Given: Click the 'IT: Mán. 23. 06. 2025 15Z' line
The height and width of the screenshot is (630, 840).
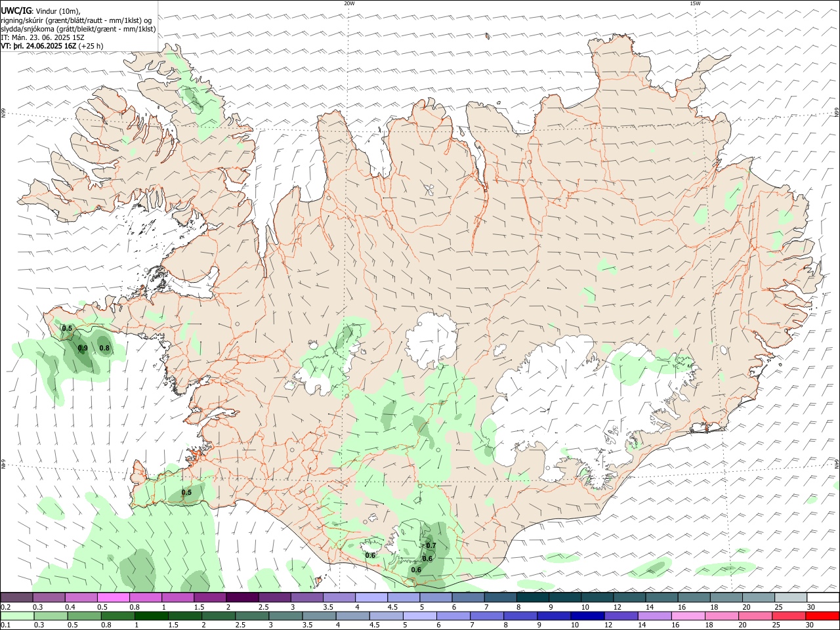Looking at the screenshot, I should tap(43, 37).
